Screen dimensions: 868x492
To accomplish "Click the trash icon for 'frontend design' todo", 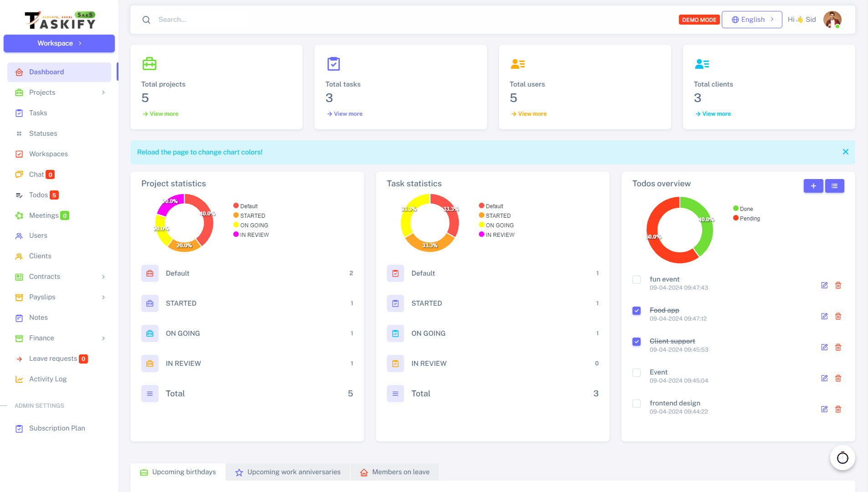I will [x=838, y=409].
